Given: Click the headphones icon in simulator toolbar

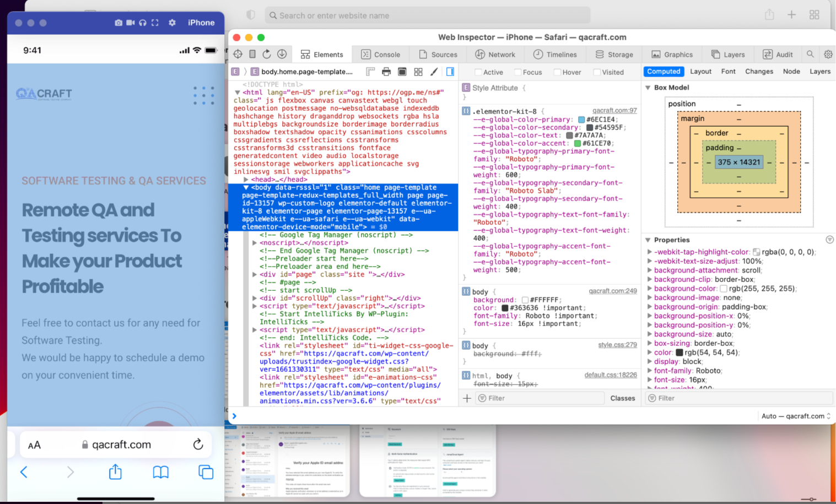Looking at the screenshot, I should (143, 23).
